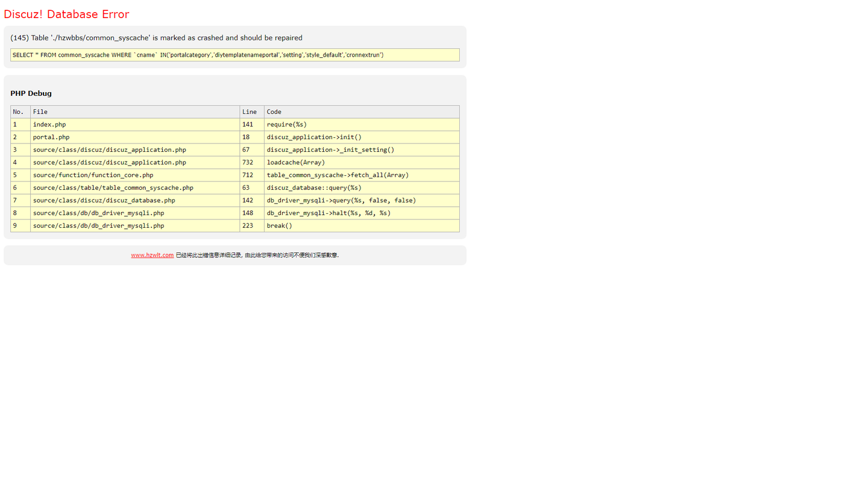
Task: Click the Code column header
Action: 362,112
